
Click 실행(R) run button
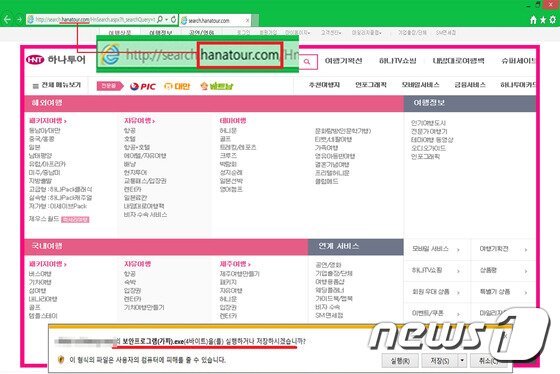(400, 361)
